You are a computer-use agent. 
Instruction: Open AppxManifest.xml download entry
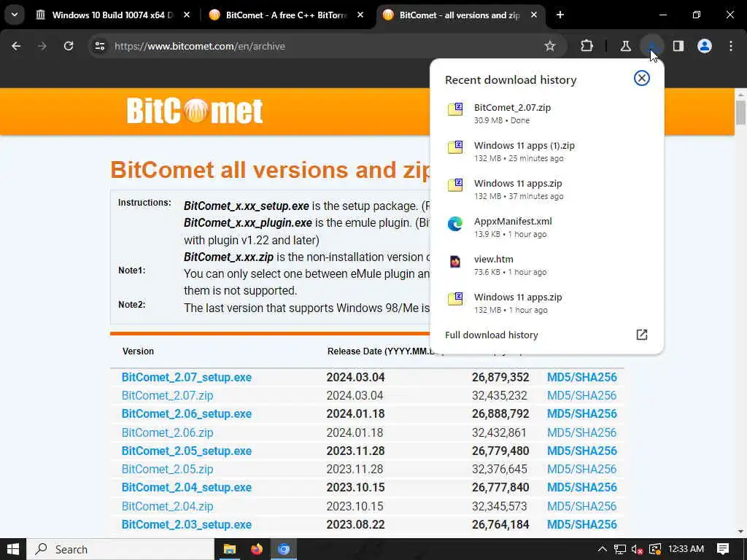pyautogui.click(x=546, y=227)
